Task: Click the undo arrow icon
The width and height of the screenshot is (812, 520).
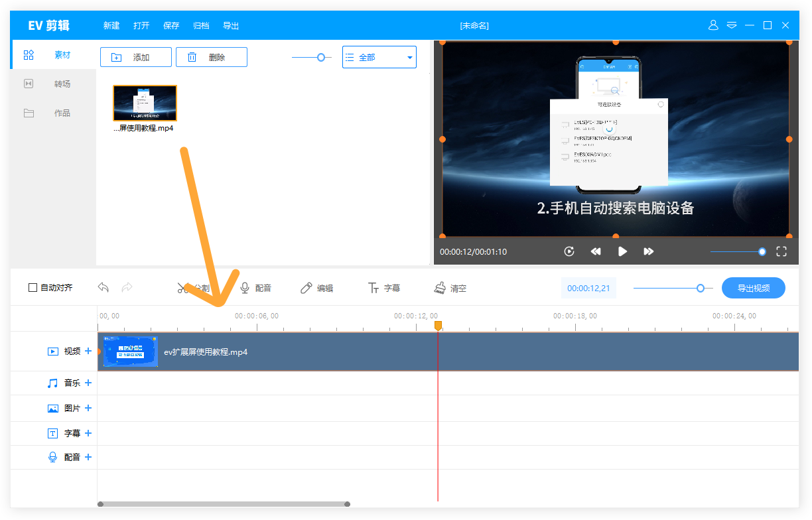Action: pos(103,287)
